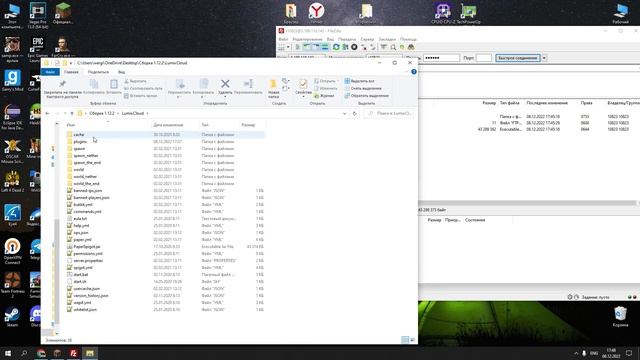This screenshot has height=360, width=640.
Task: Select the plugins folder
Action: click(x=80, y=142)
